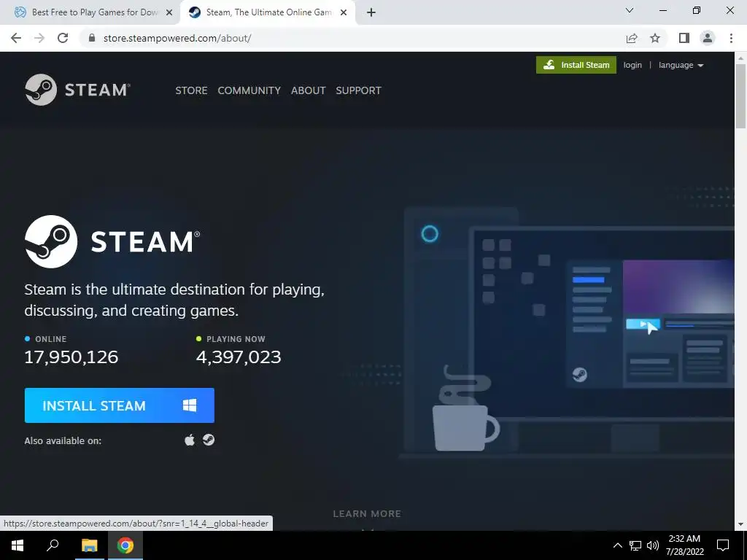The image size is (747, 560).
Task: Click the Steam logo in the header
Action: coord(77,90)
